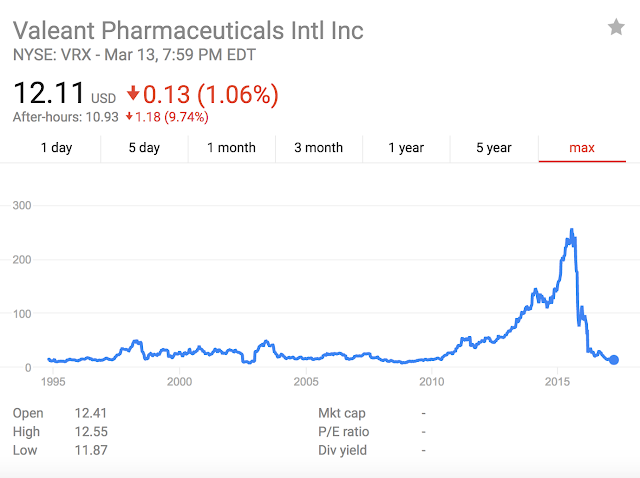Click the 12.11 stock price
This screenshot has height=478, width=640.
click(x=48, y=94)
